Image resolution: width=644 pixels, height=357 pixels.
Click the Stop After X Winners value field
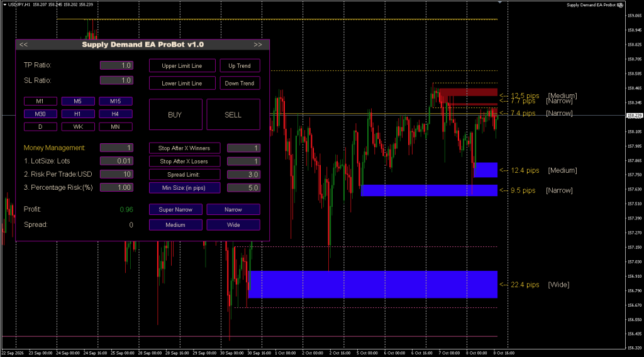point(243,148)
